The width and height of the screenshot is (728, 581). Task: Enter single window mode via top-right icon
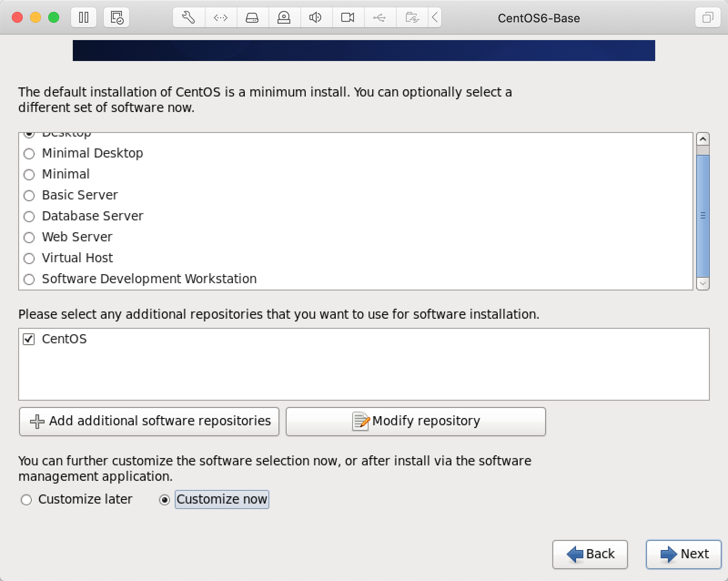[x=708, y=18]
